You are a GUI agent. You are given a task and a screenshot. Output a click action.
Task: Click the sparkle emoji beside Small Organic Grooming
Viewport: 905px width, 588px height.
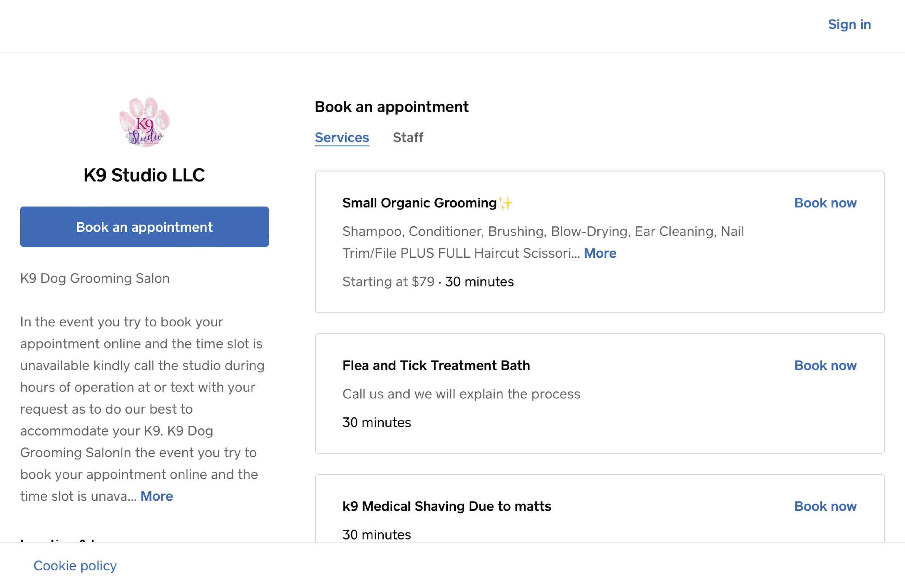[506, 203]
